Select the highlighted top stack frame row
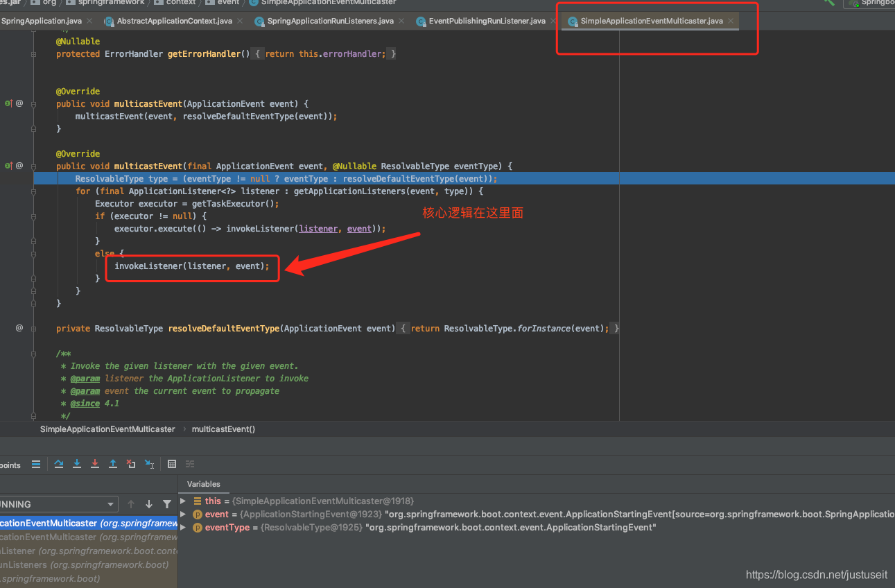The width and height of the screenshot is (895, 588). [x=89, y=524]
